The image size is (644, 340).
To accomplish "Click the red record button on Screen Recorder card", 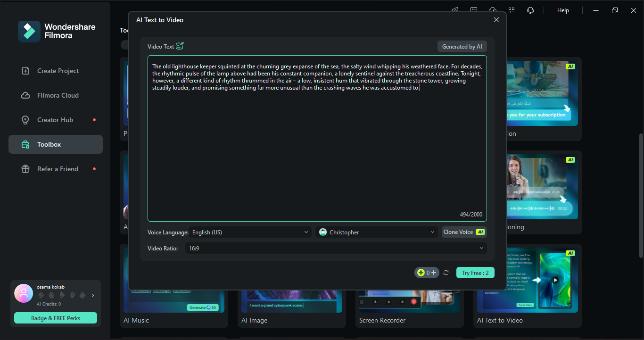I will click(x=414, y=301).
